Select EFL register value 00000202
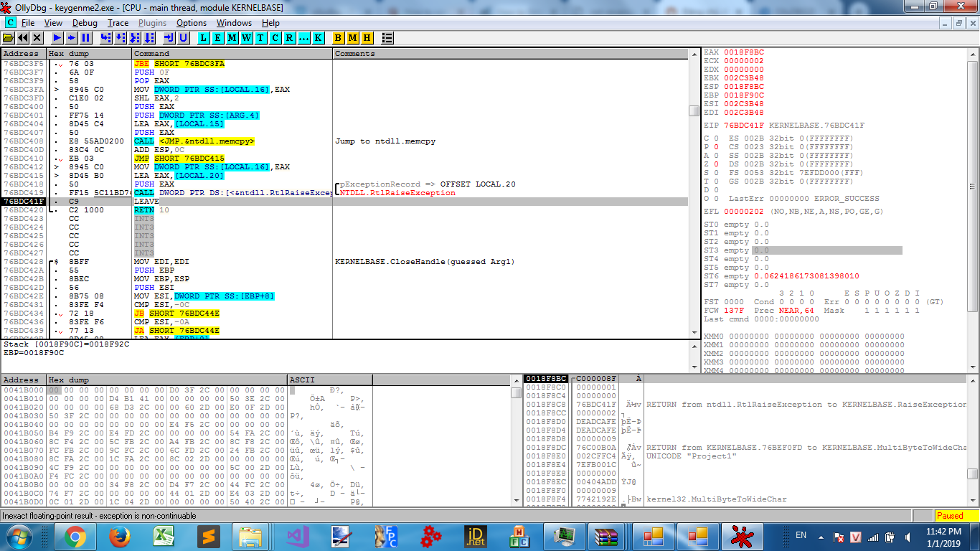 click(744, 212)
